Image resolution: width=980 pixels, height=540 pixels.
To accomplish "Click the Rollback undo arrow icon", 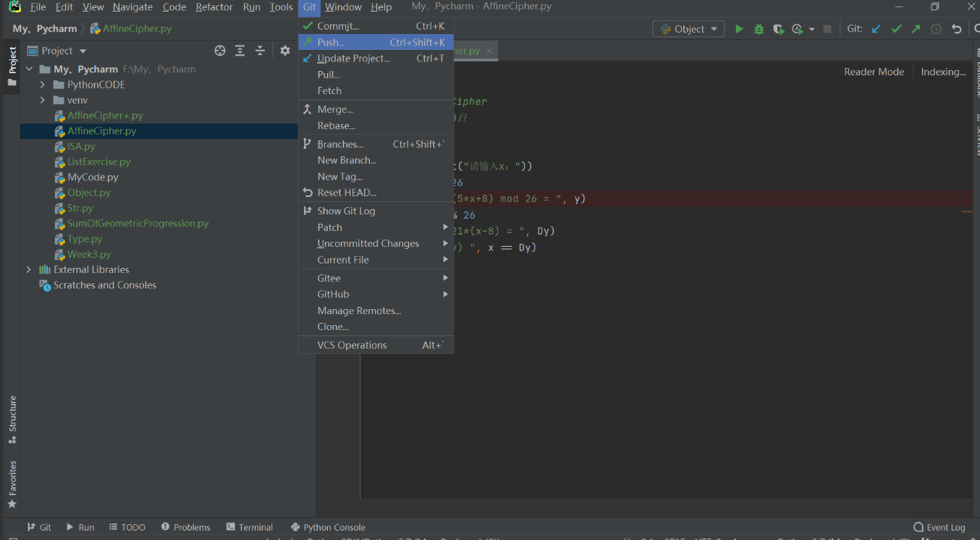I will pyautogui.click(x=957, y=29).
